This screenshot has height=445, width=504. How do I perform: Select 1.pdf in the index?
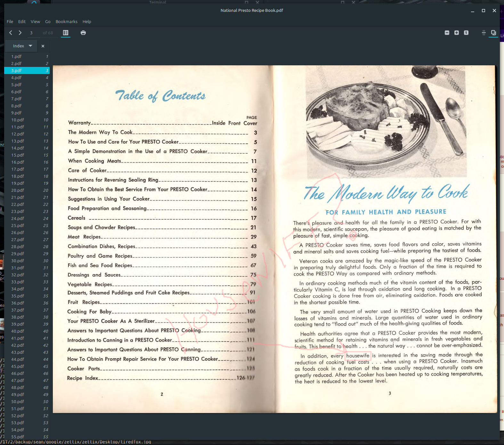click(x=27, y=57)
